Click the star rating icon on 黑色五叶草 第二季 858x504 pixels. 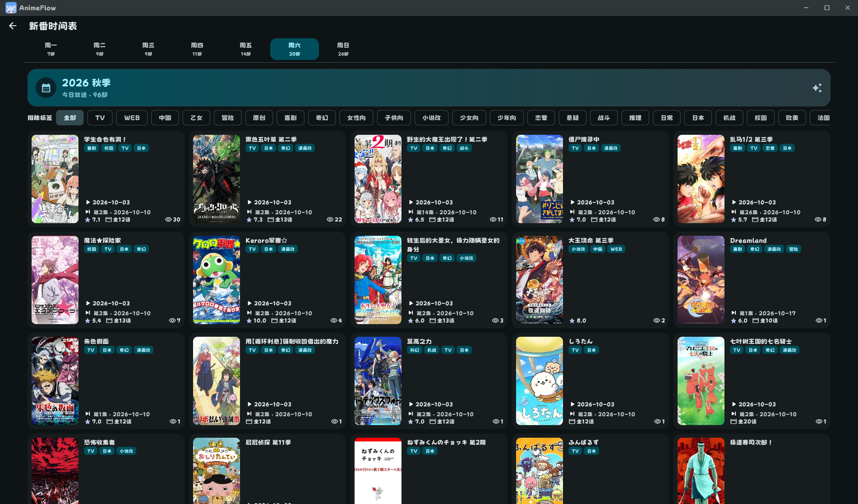249,220
